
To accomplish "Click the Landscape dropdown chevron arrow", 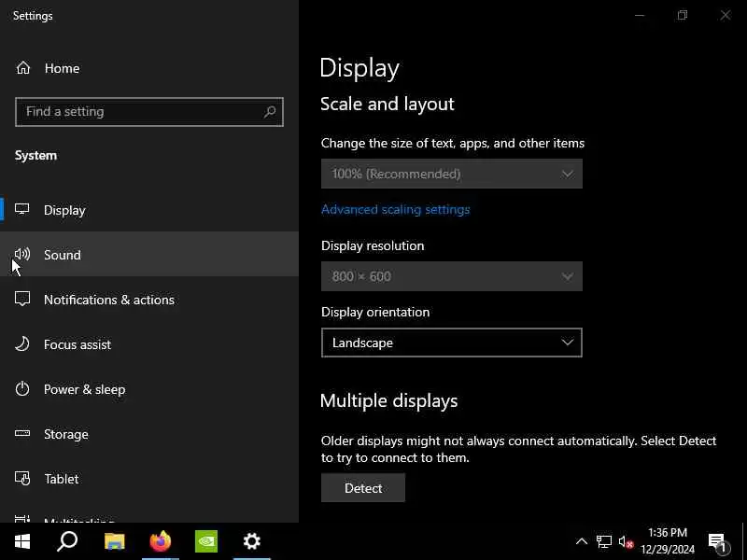I will tap(567, 342).
